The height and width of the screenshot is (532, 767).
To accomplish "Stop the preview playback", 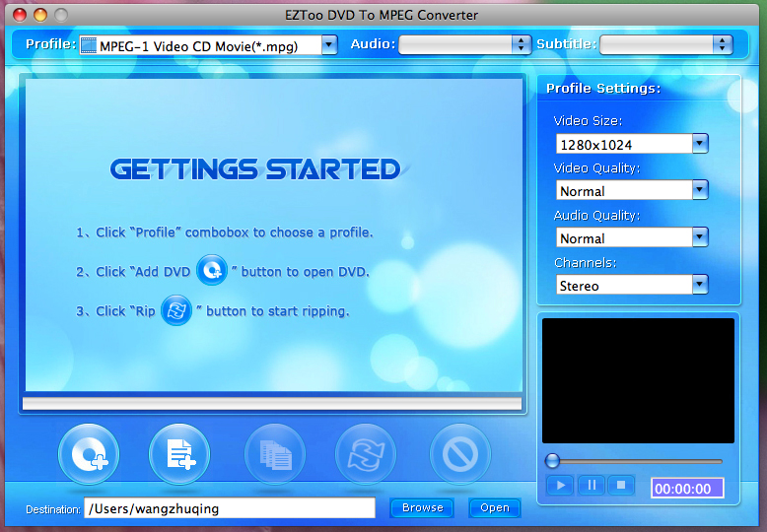I will pyautogui.click(x=621, y=486).
